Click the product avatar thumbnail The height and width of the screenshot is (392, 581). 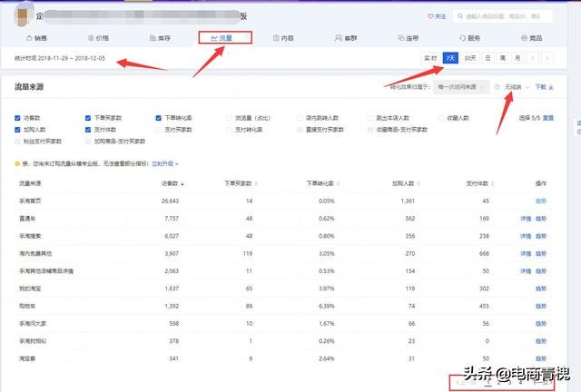pyautogui.click(x=24, y=15)
